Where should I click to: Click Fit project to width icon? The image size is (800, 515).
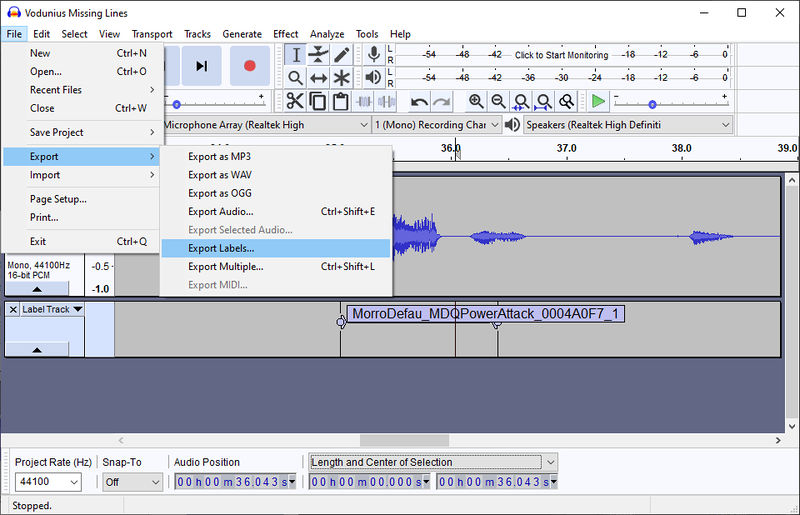pyautogui.click(x=544, y=101)
